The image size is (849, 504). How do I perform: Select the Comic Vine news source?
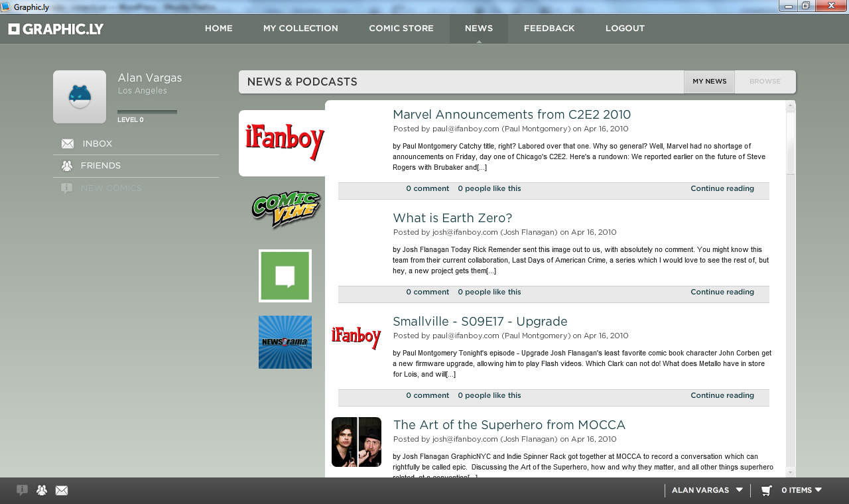click(286, 210)
